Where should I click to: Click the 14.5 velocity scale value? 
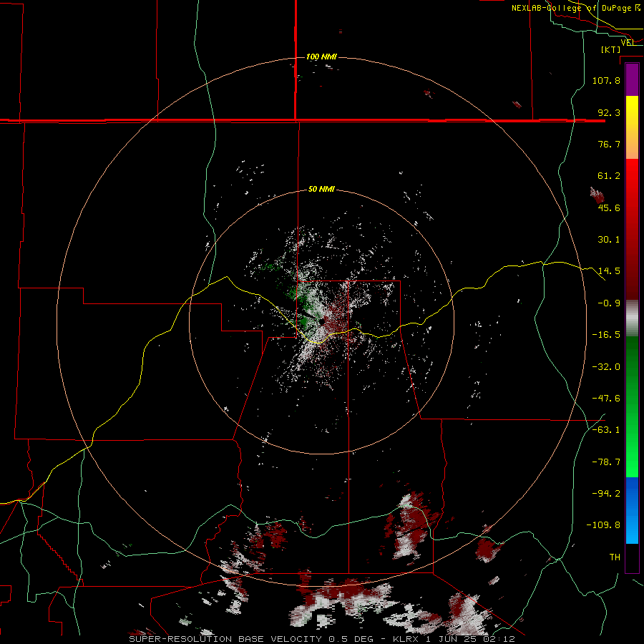point(609,271)
